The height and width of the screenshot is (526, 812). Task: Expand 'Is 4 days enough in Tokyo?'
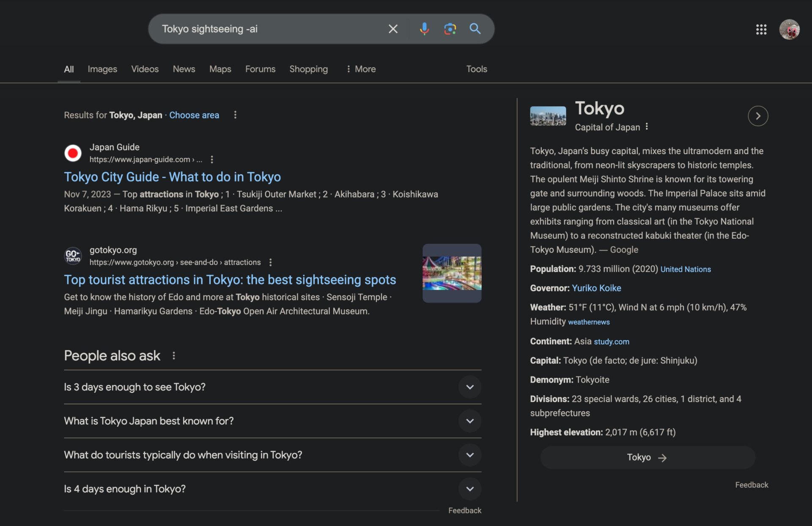click(272, 489)
